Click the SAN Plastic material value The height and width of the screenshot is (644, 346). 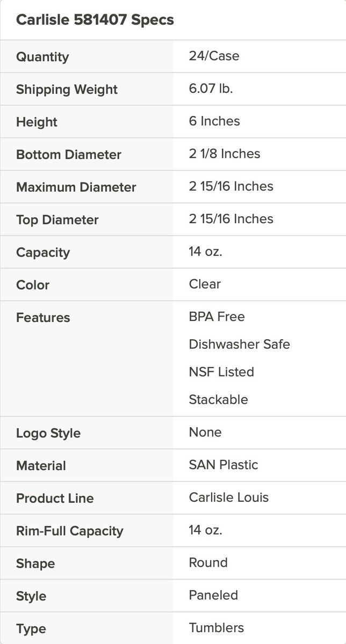(224, 465)
